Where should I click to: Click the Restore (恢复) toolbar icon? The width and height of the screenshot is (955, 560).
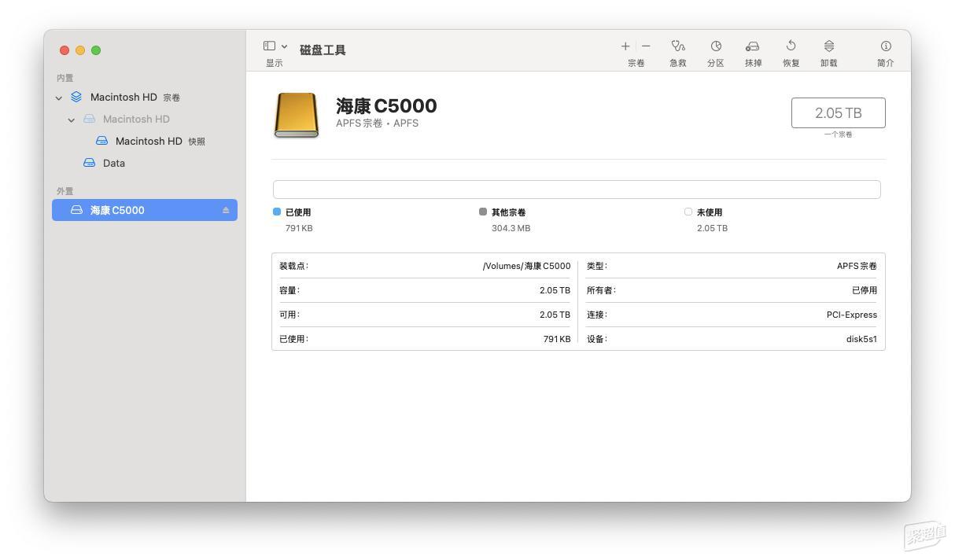pos(791,46)
